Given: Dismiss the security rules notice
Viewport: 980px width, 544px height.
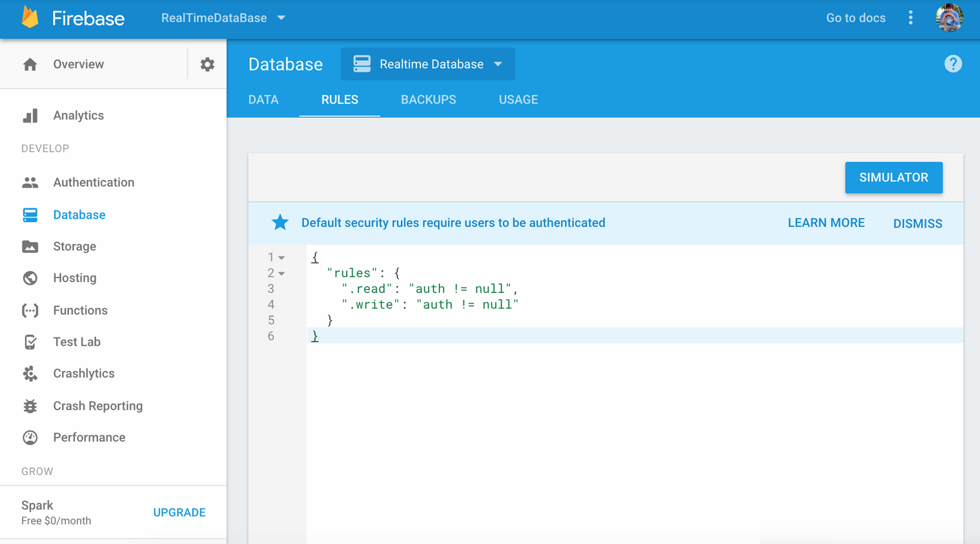Looking at the screenshot, I should point(917,223).
